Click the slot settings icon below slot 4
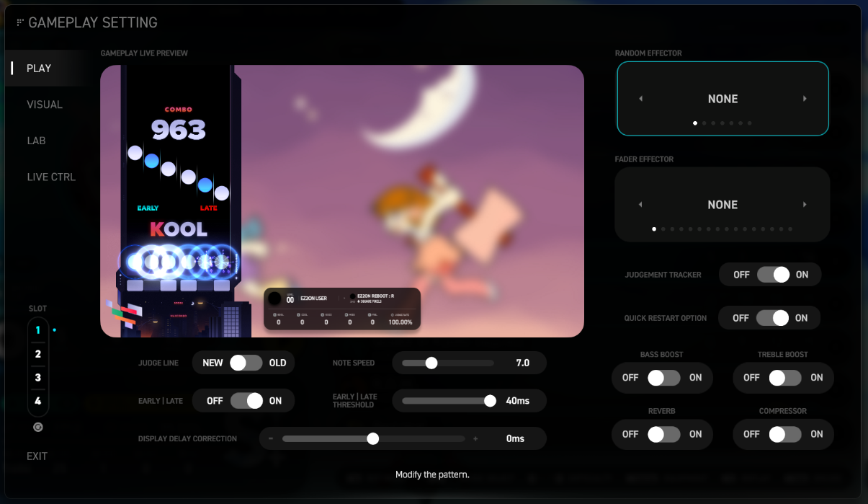 coord(38,427)
